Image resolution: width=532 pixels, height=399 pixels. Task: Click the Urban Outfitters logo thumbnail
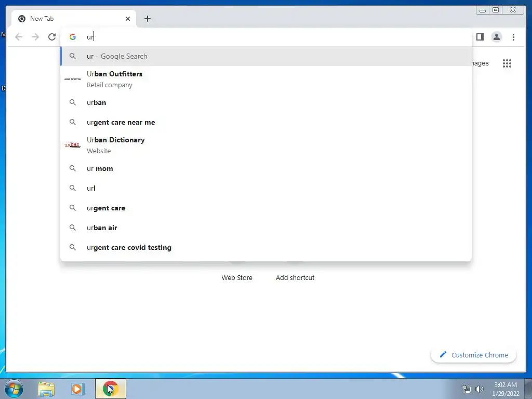pos(73,79)
